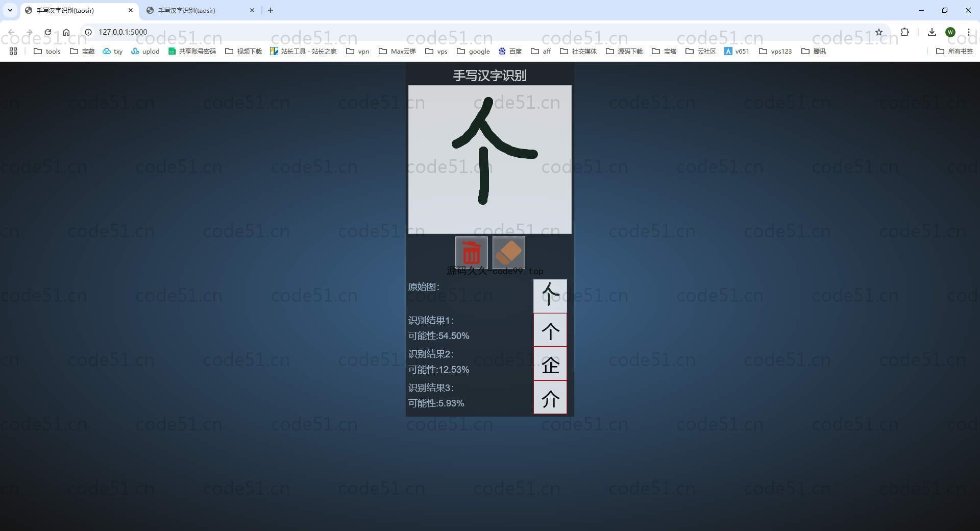Open the browser three-dot menu
Image resolution: width=980 pixels, height=531 pixels.
coord(968,32)
